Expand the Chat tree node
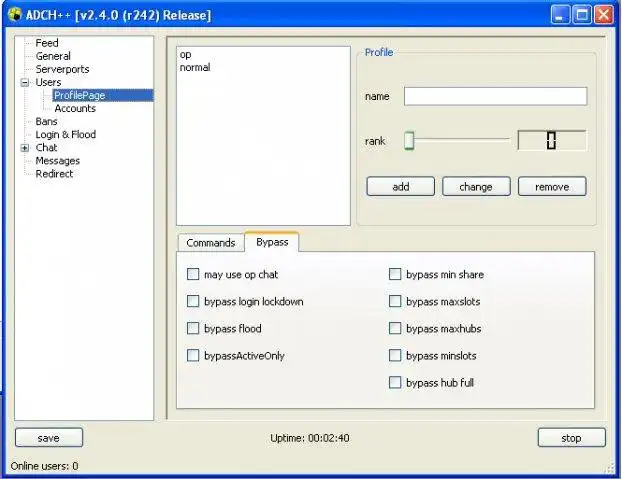Screen dimensions: 622x479 pos(25,148)
